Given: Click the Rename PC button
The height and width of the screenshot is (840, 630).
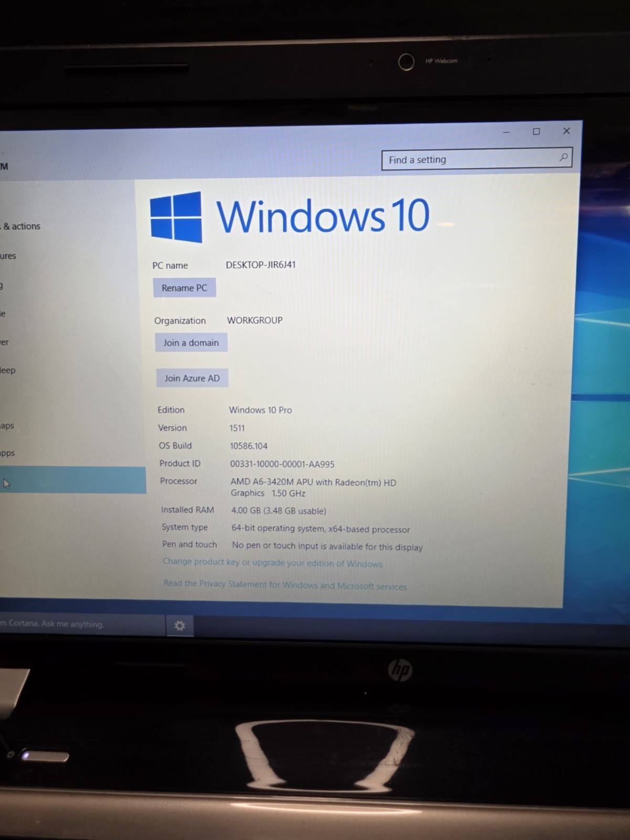Looking at the screenshot, I should 184,288.
